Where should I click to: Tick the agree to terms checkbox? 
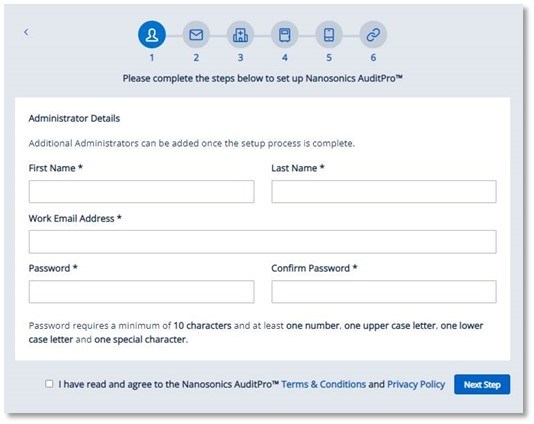coord(49,384)
